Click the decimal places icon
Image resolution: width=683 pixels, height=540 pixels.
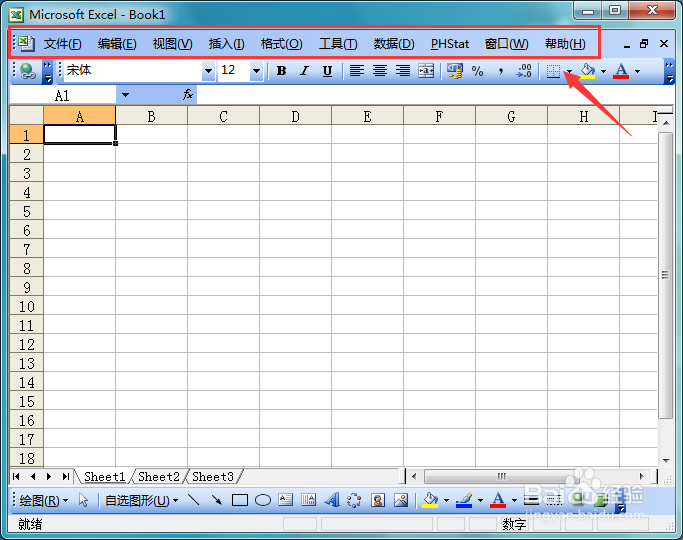pyautogui.click(x=524, y=71)
